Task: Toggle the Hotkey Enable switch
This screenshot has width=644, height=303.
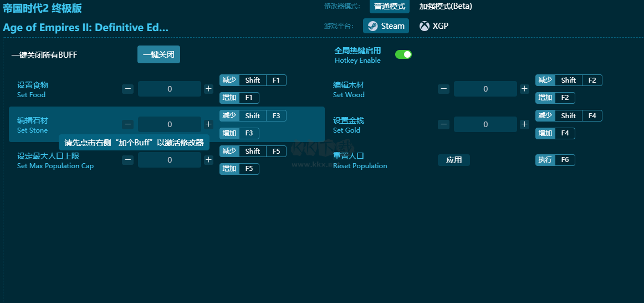Action: click(x=403, y=54)
